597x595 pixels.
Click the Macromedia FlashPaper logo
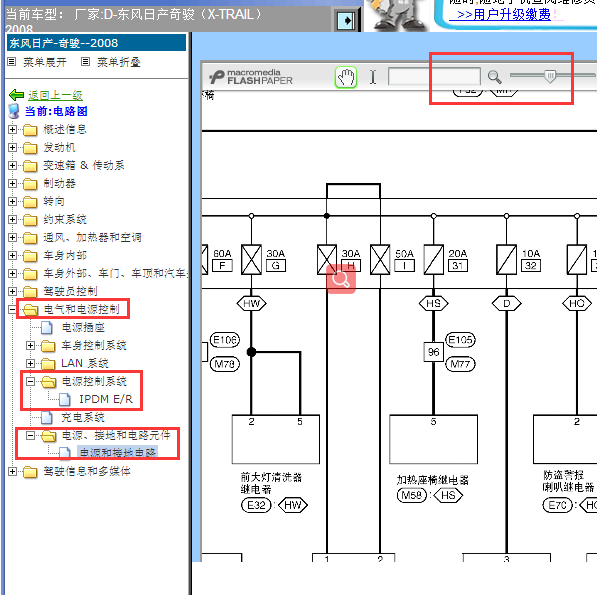click(251, 77)
